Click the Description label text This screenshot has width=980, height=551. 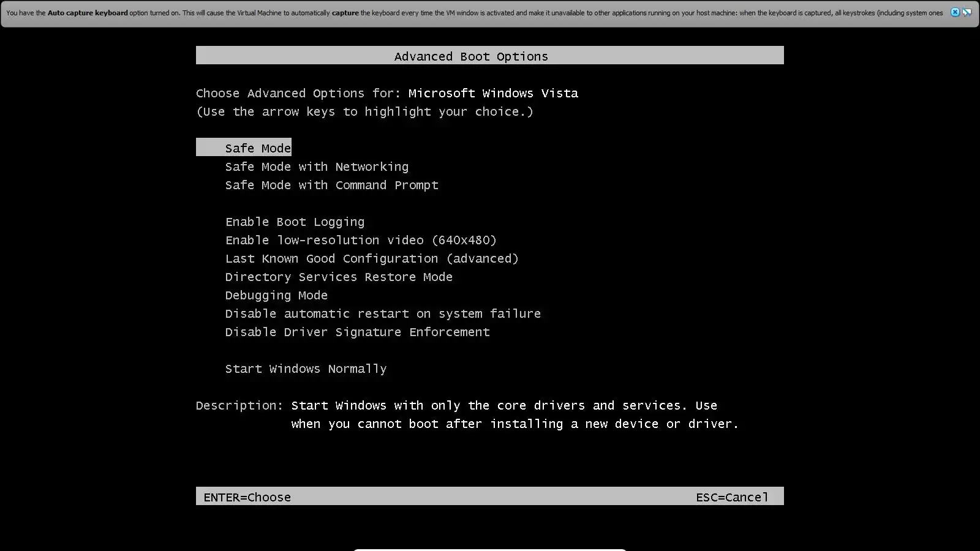tap(239, 405)
